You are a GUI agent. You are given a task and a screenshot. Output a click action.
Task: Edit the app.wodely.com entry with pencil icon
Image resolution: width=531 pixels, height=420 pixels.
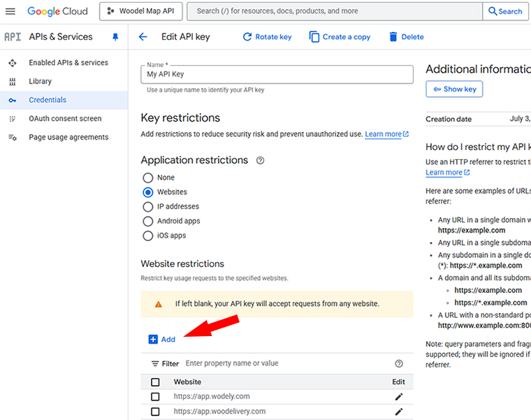pyautogui.click(x=399, y=397)
